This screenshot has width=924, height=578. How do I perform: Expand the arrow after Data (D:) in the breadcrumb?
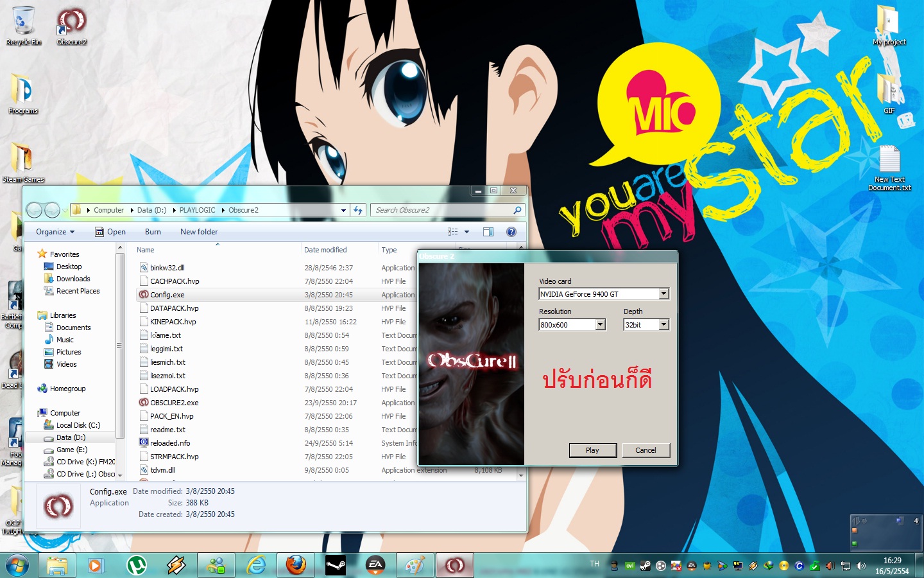tap(174, 210)
